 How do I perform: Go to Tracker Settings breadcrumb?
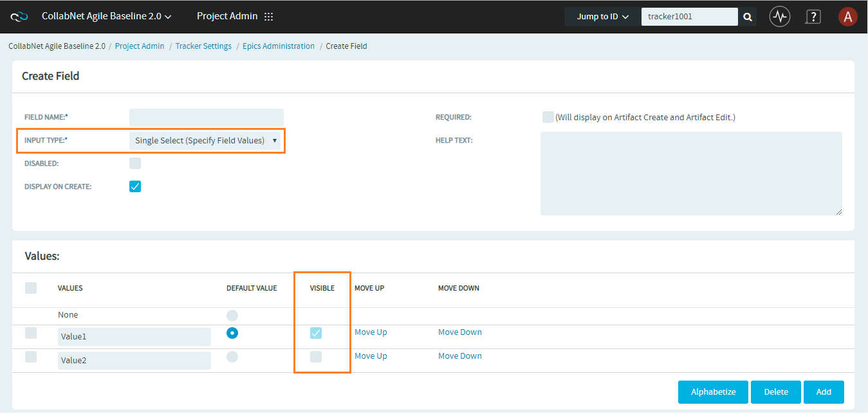203,46
